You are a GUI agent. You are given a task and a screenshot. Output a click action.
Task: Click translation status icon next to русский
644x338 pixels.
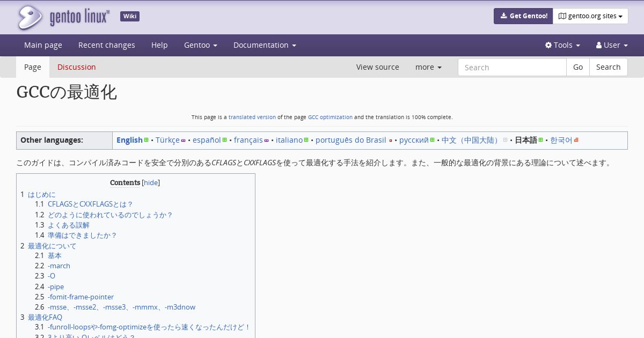tap(433, 140)
